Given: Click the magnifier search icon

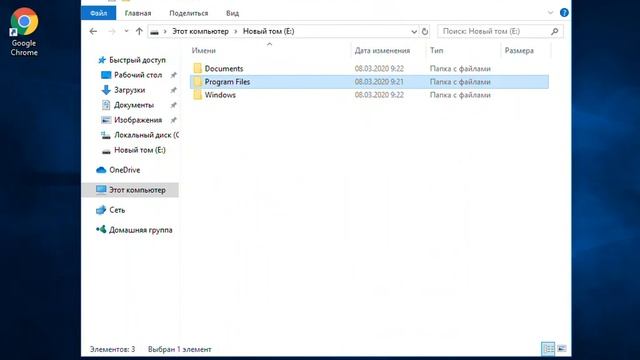Looking at the screenshot, I should click(x=554, y=31).
